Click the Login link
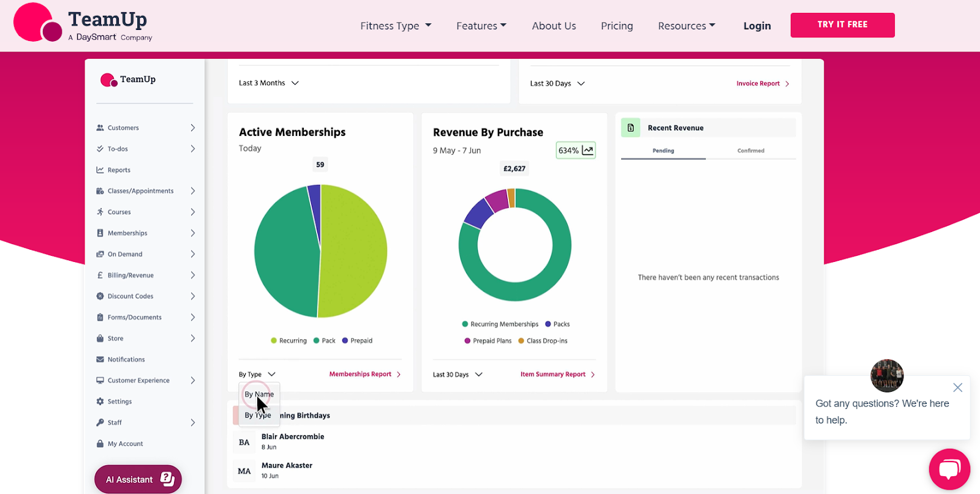This screenshot has height=494, width=980. [757, 26]
